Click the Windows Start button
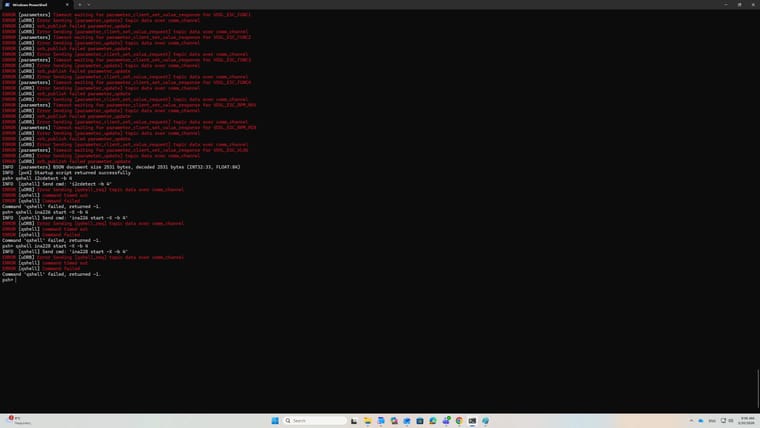Image resolution: width=760 pixels, height=428 pixels. point(275,421)
